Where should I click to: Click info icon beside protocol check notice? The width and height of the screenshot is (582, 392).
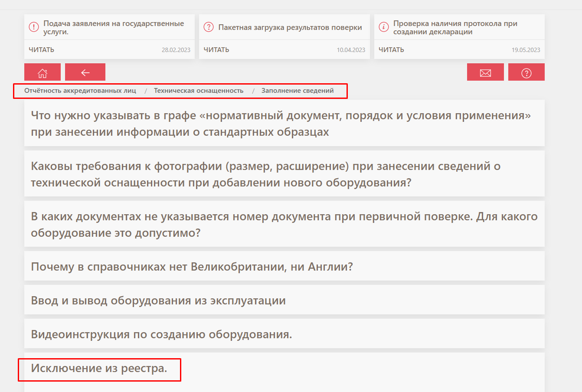(384, 27)
